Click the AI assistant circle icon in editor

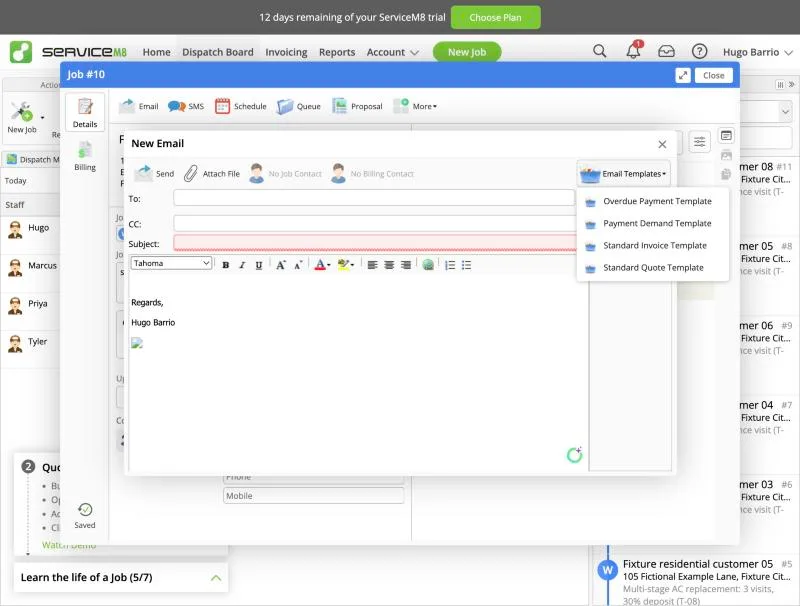[574, 454]
